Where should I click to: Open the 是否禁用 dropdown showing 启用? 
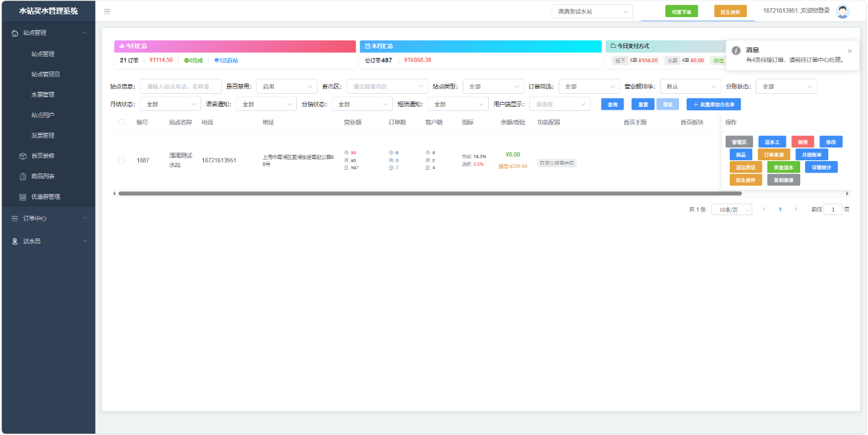click(287, 86)
